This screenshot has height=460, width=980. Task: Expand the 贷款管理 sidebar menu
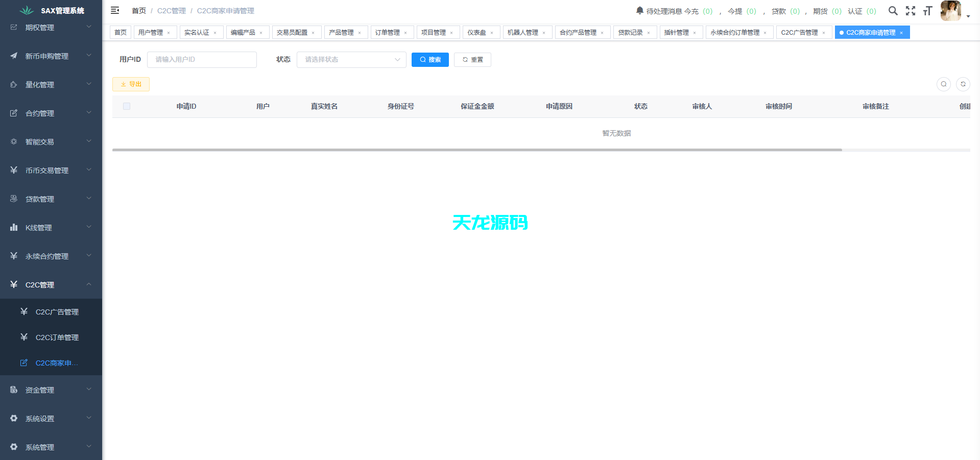[46, 199]
